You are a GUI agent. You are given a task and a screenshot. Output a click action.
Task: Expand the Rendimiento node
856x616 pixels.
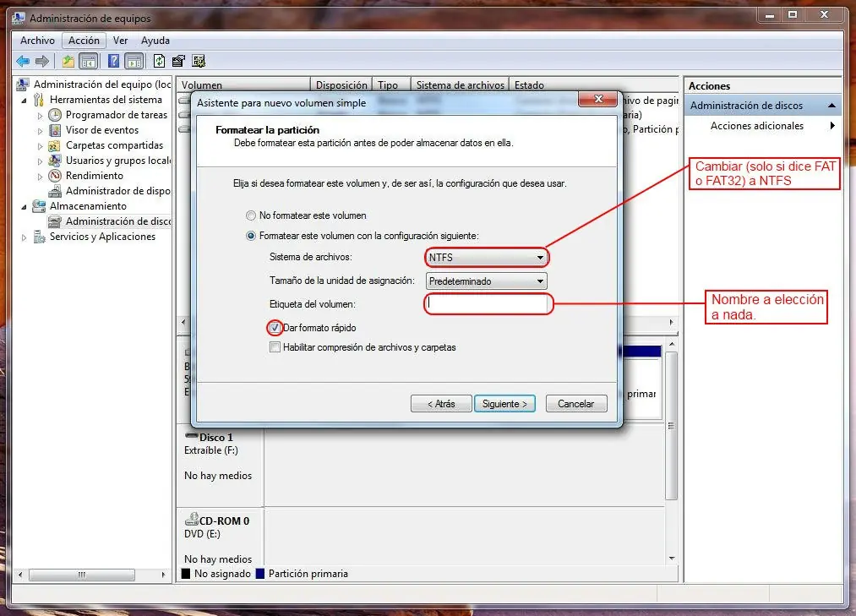(40, 177)
